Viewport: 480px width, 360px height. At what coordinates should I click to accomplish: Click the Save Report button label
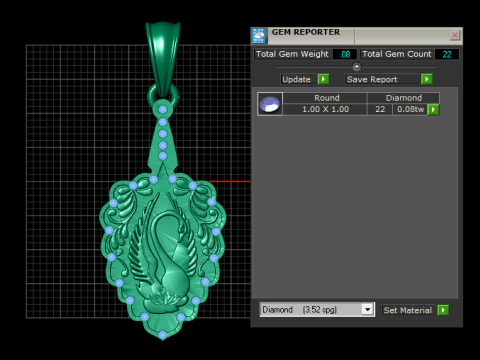(x=372, y=79)
